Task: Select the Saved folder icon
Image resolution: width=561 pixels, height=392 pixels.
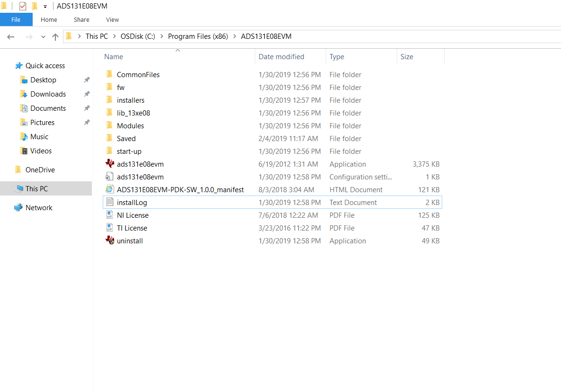Action: point(109,138)
